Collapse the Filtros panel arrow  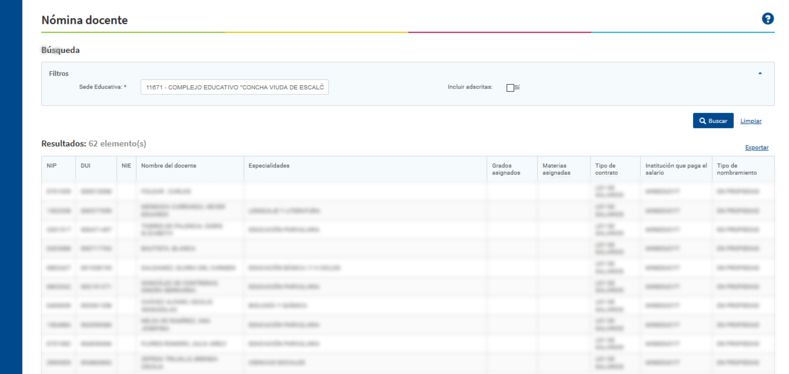[x=760, y=73]
